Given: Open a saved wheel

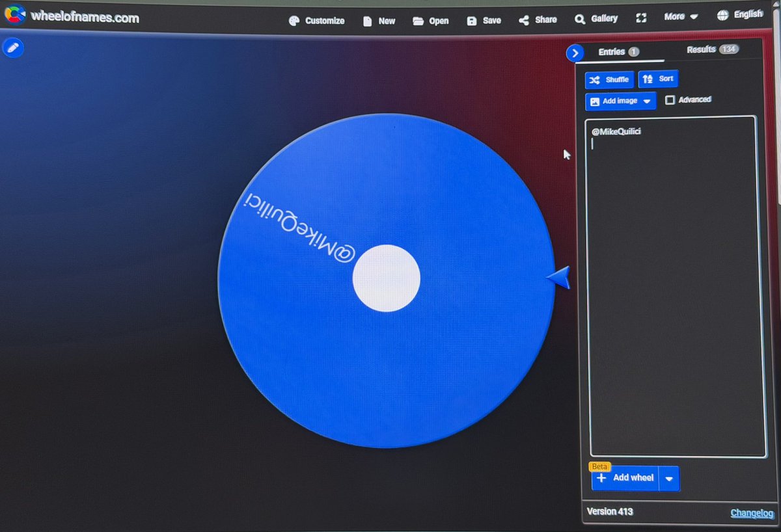Looking at the screenshot, I should click(431, 21).
